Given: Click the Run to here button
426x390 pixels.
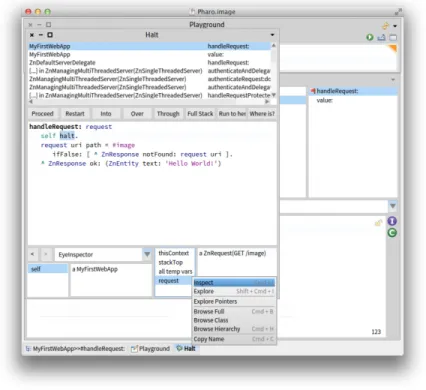Looking at the screenshot, I should (x=232, y=114).
